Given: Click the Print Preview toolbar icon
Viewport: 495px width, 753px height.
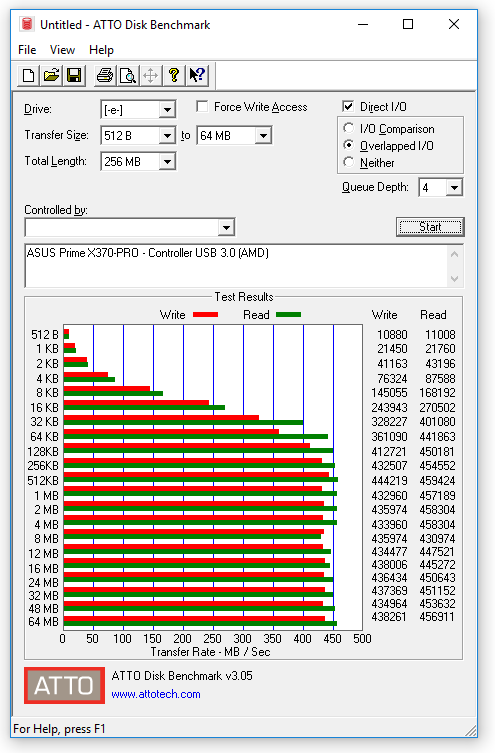Looking at the screenshot, I should pos(128,75).
